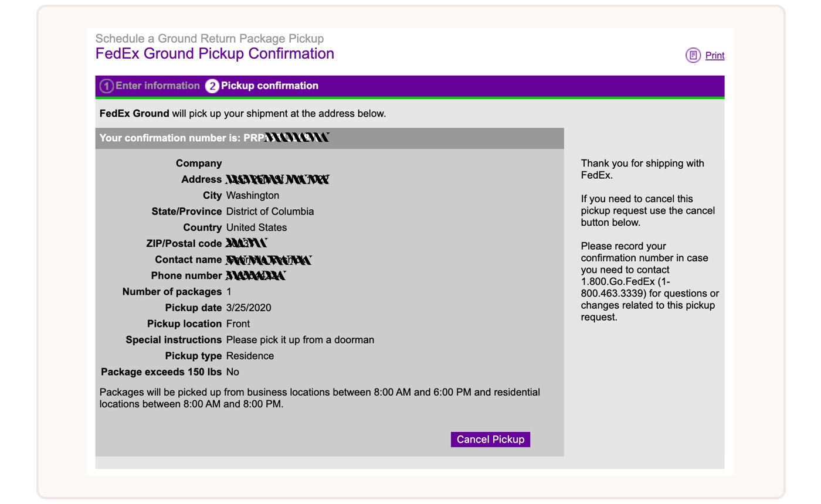
Task: Click the Cancel Pickup button
Action: 490,440
